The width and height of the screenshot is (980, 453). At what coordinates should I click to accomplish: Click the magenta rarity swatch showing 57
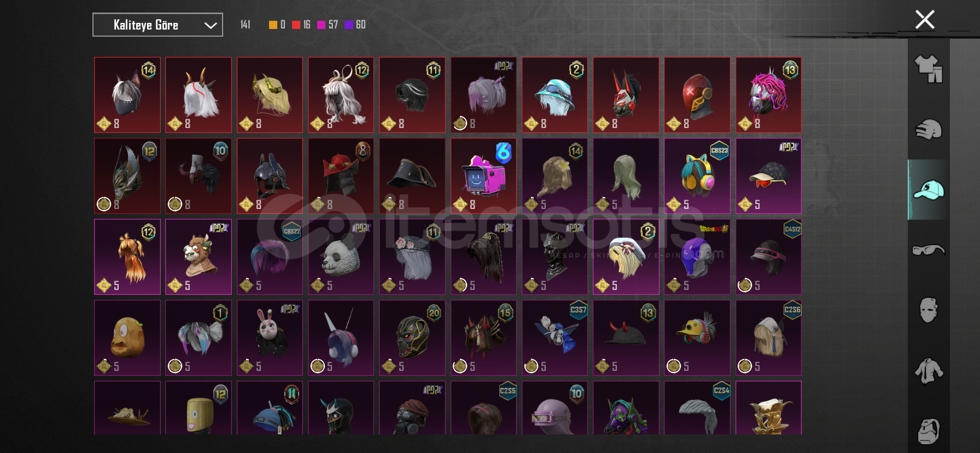[321, 25]
